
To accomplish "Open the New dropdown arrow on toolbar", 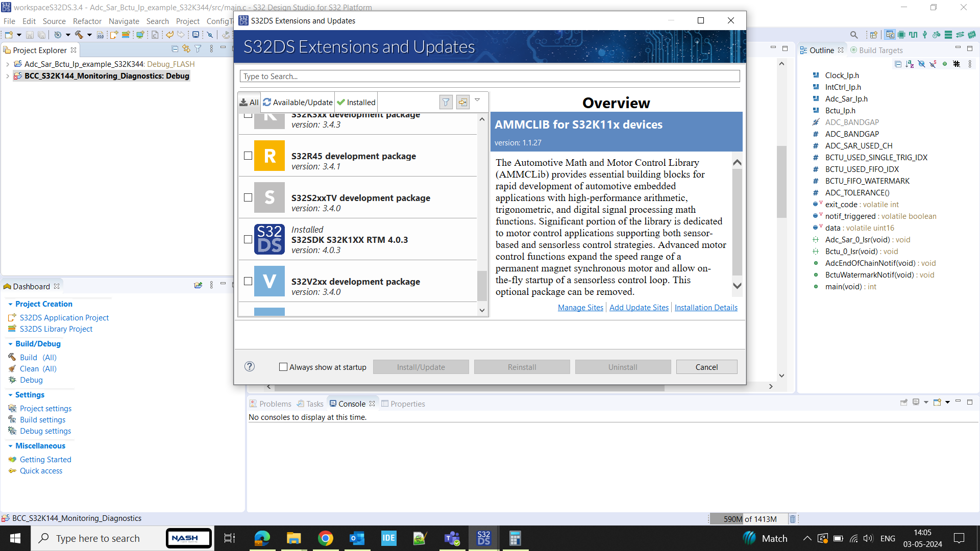I will pyautogui.click(x=18, y=35).
